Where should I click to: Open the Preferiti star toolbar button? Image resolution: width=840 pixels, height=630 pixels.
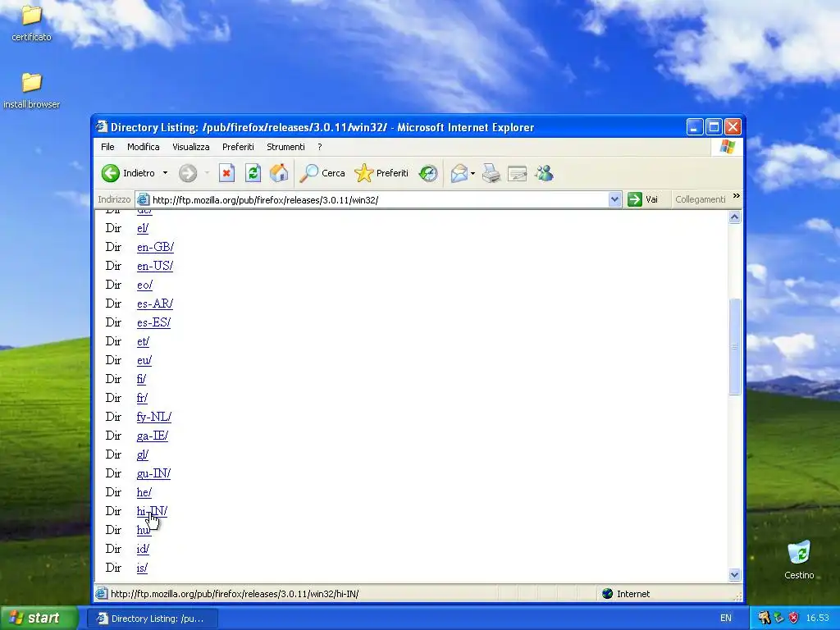coord(381,173)
